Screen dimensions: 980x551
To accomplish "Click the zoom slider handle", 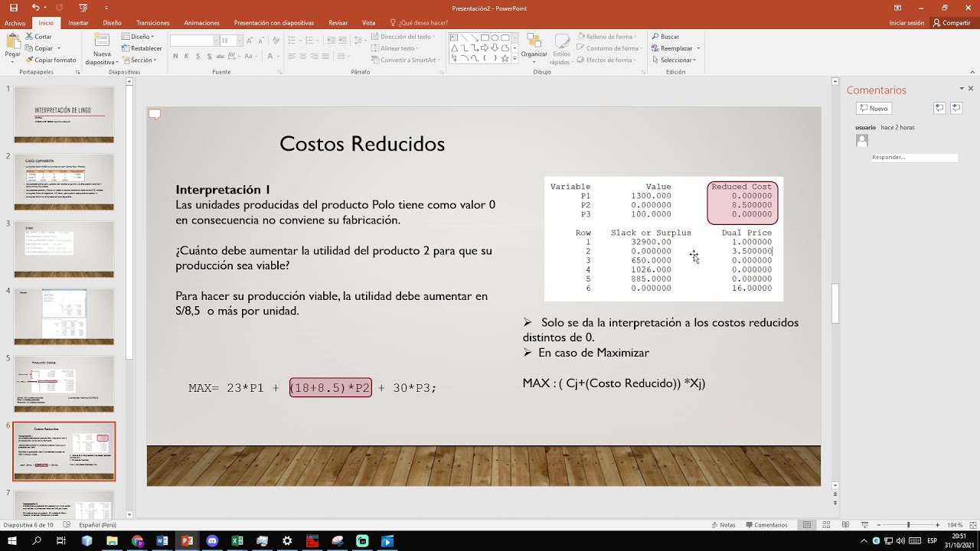I will (x=908, y=525).
